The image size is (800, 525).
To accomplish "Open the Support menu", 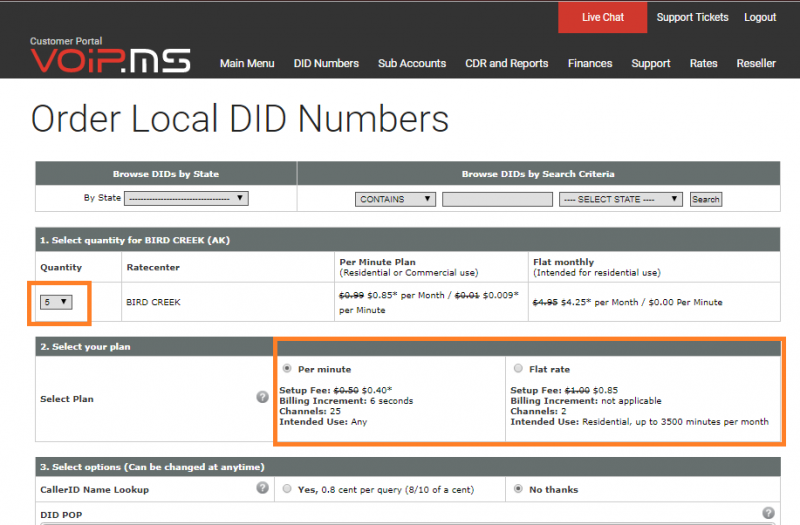I will 651,63.
